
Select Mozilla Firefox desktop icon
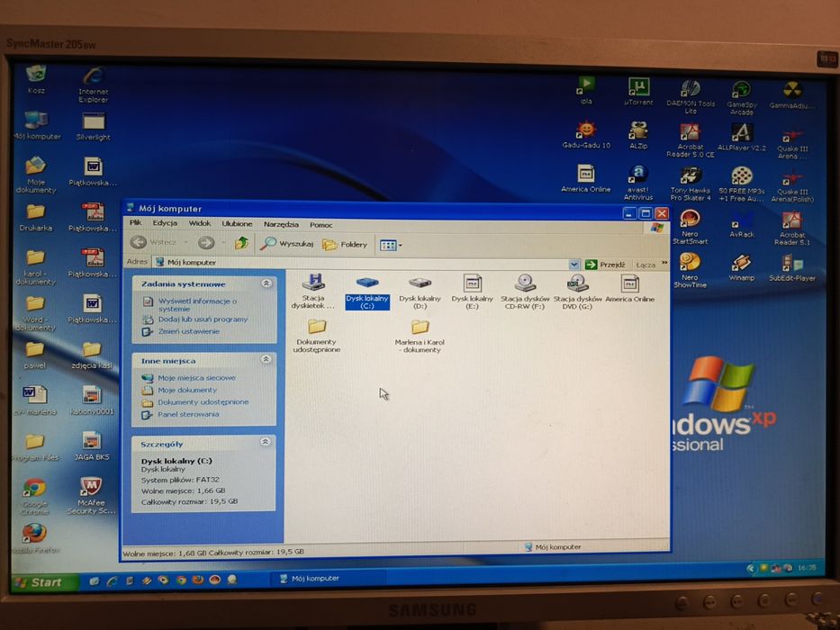click(35, 538)
